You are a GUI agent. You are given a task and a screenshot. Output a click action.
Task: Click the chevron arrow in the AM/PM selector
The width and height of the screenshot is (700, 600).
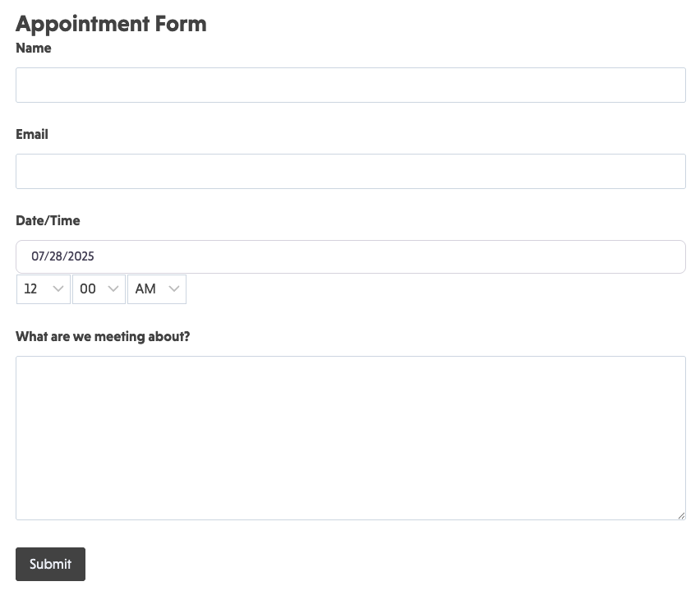click(x=174, y=289)
